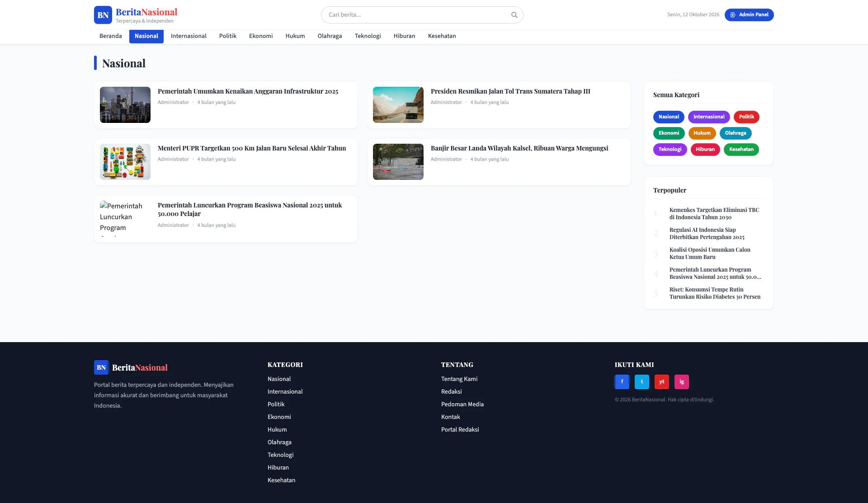The width and height of the screenshot is (868, 503).
Task: Open the Admin Panel button
Action: coord(749,15)
